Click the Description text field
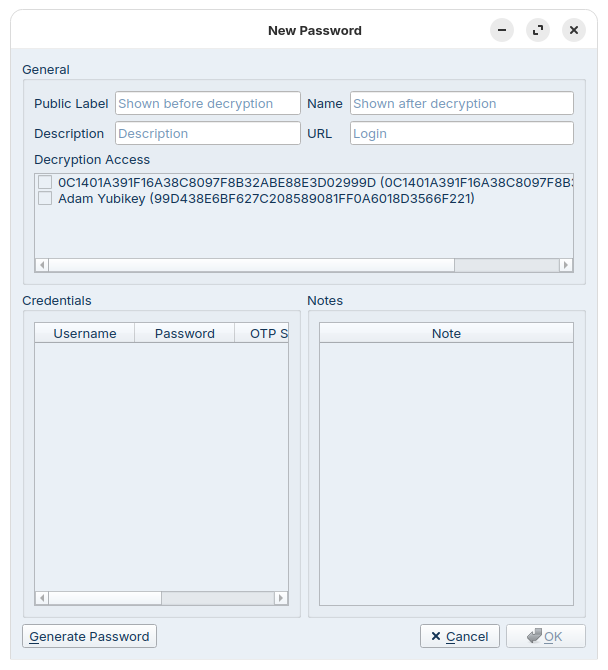 point(208,133)
